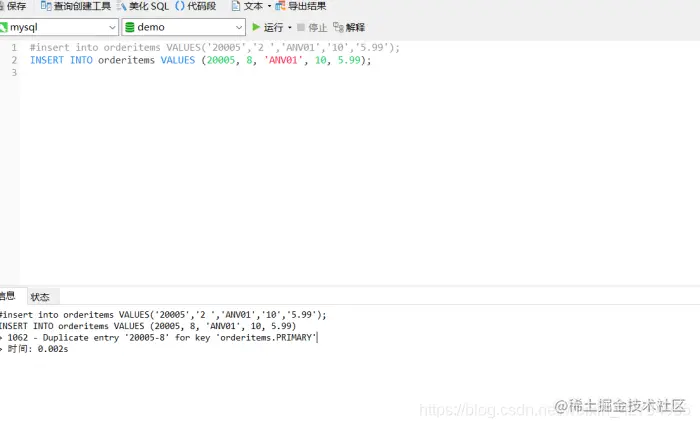Click line number 3 in editor gutter
Image resolution: width=700 pixels, height=428 pixels.
pyautogui.click(x=14, y=72)
